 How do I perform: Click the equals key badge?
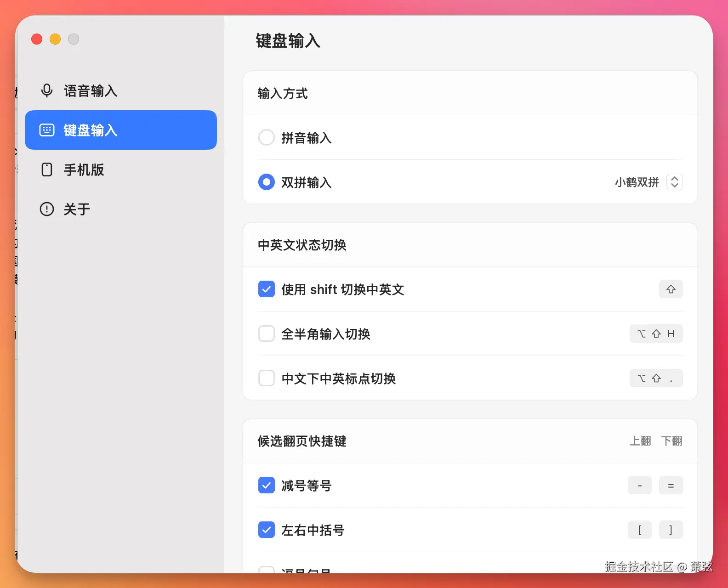[671, 485]
